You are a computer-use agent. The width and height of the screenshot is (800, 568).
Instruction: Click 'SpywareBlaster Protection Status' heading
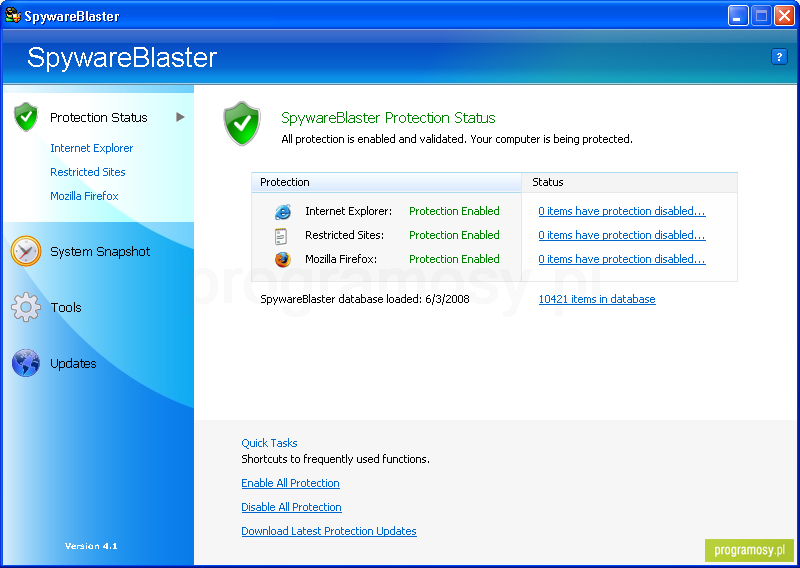tap(388, 118)
